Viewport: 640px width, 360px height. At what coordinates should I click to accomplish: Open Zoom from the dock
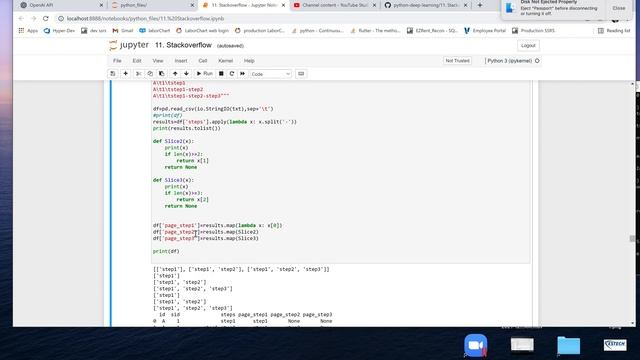click(x=476, y=346)
